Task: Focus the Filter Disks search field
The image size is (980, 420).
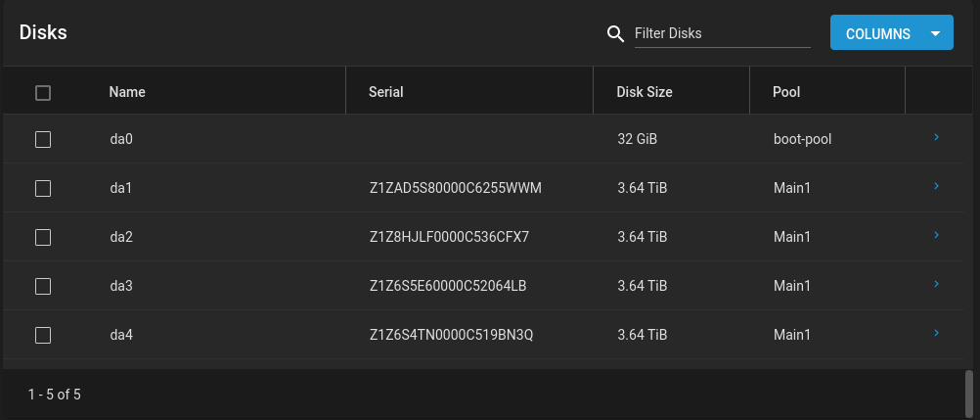Action: tap(723, 34)
